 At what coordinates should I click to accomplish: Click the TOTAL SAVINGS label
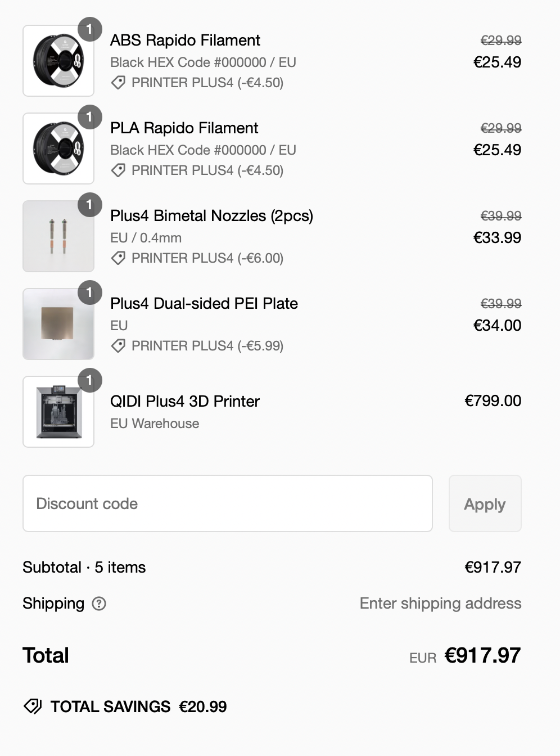point(110,706)
